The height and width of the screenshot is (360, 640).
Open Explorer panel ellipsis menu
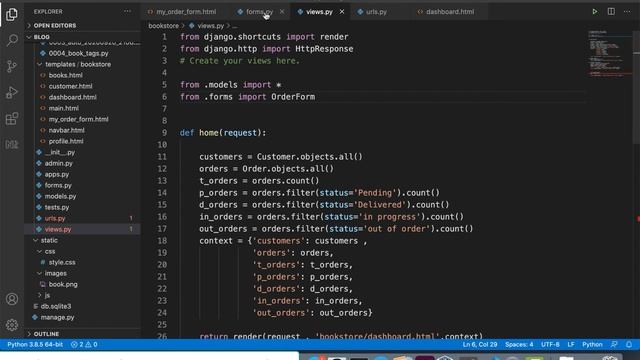tap(127, 11)
